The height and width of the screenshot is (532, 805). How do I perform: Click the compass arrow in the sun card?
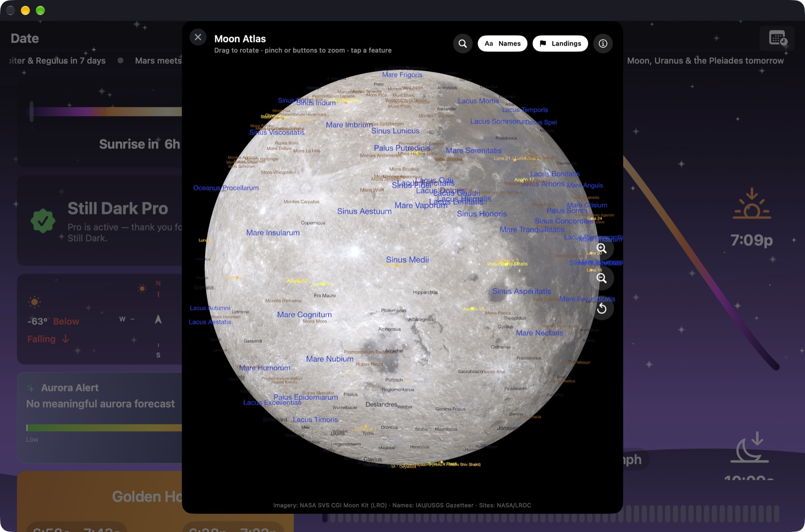pyautogui.click(x=158, y=319)
